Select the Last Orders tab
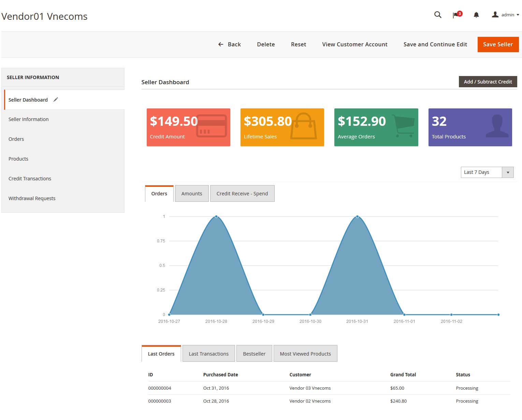The width and height of the screenshot is (522, 420). pos(161,354)
